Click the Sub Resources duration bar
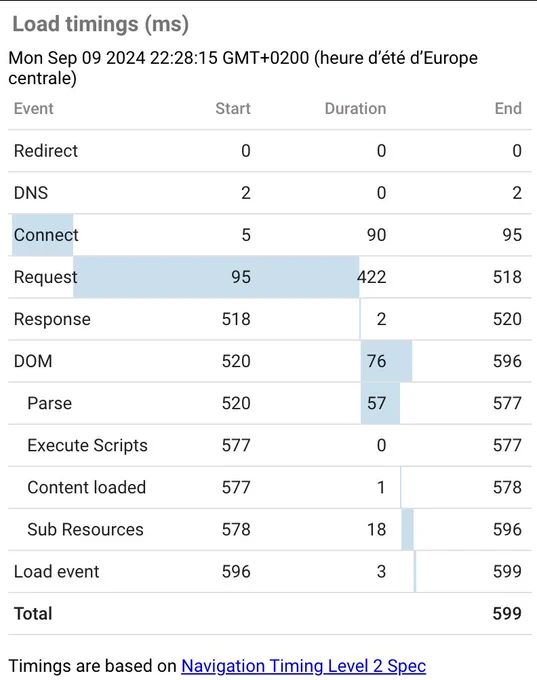Screen dimensions: 537x680 point(407,530)
